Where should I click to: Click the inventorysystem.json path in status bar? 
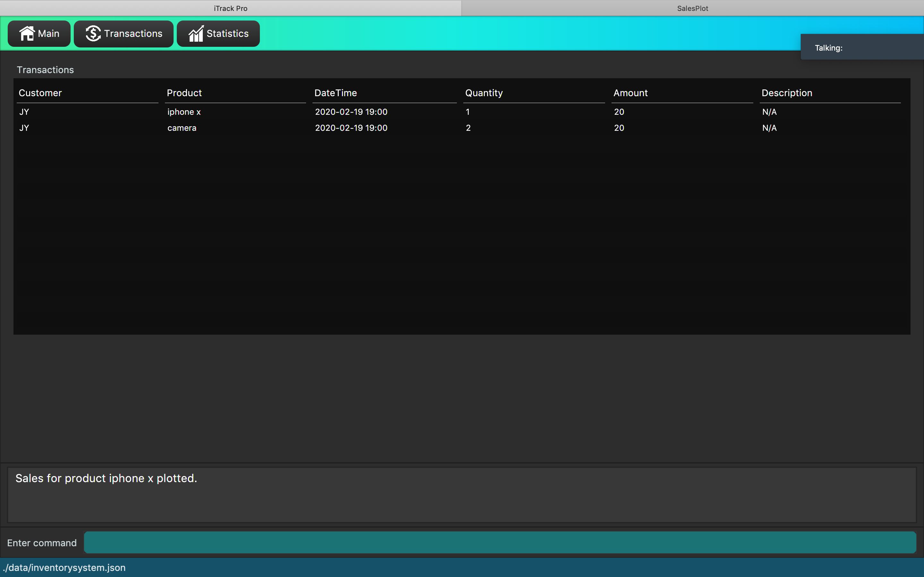[64, 567]
